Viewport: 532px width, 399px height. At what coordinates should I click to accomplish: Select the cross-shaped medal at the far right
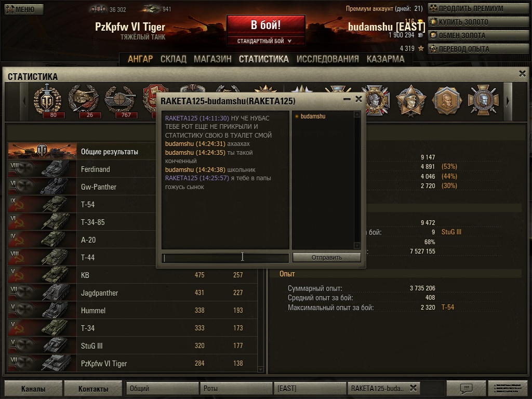coord(483,100)
